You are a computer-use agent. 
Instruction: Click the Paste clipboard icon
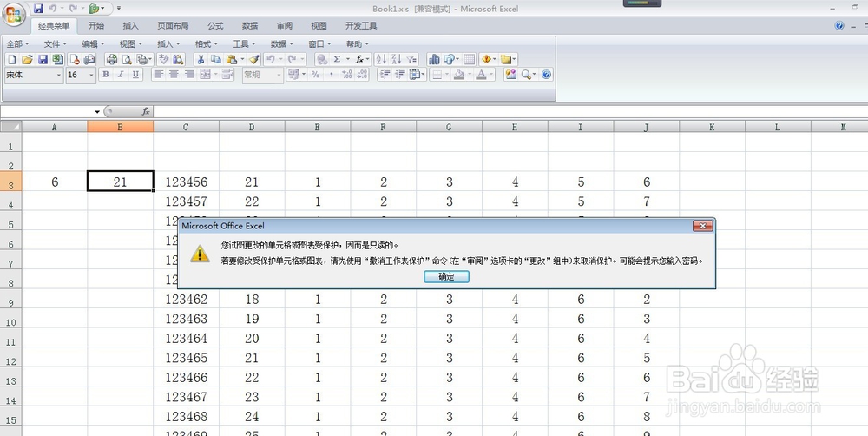[x=232, y=59]
